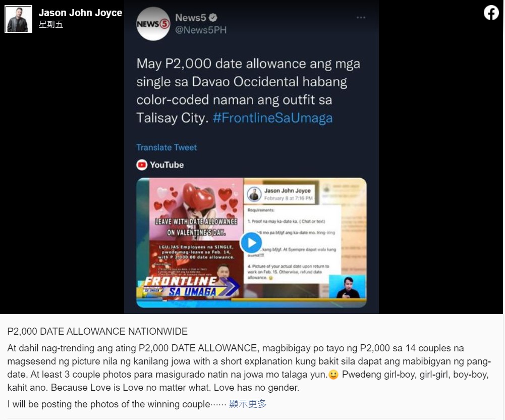
Task: Open the Facebook logo icon
Action: pos(491,13)
